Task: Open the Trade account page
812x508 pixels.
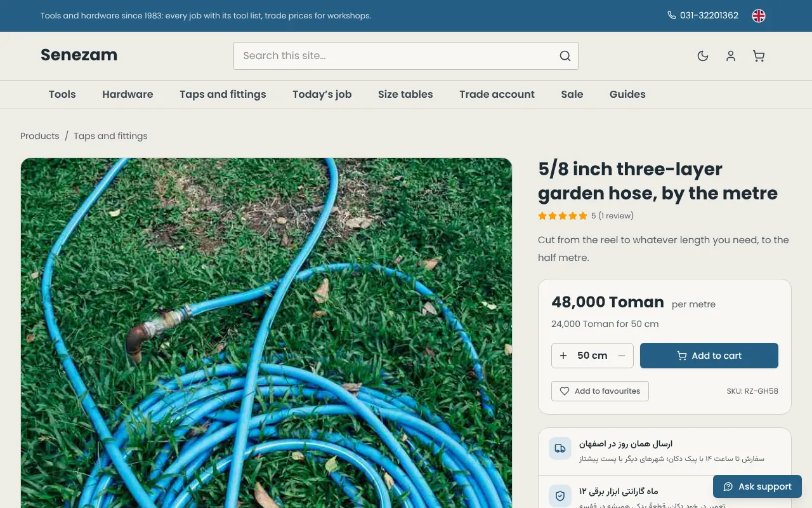Action: [497, 94]
